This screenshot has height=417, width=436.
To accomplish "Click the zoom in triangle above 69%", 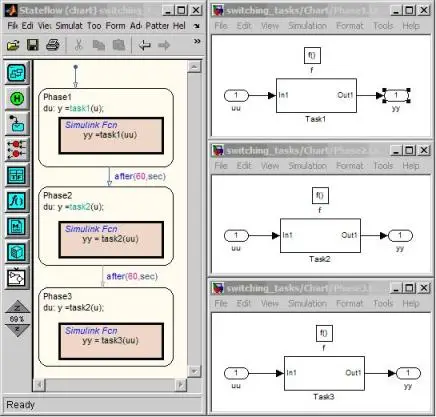I will coord(17,307).
